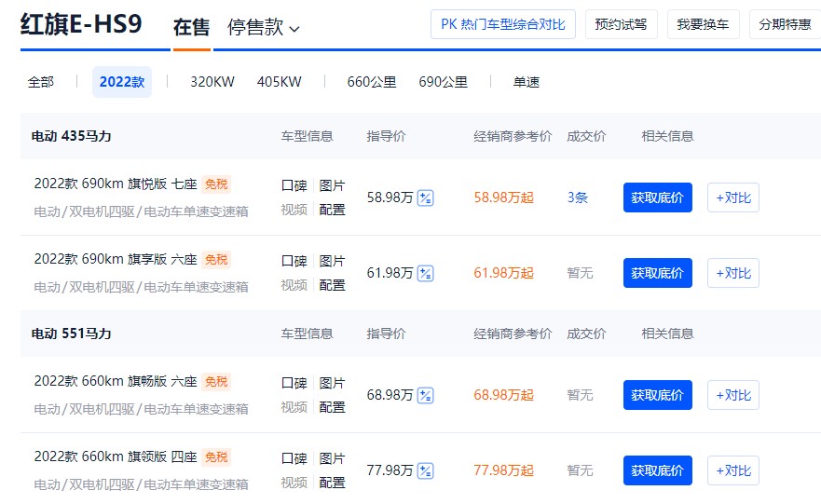Click dealer price 68.98万起
Screen dimensions: 821x504
tap(504, 395)
